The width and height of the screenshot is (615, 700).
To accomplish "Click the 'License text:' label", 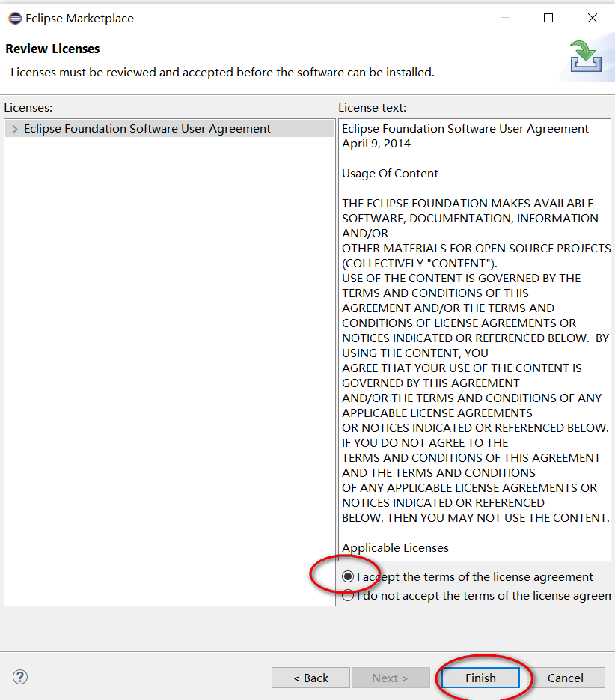I will [372, 108].
